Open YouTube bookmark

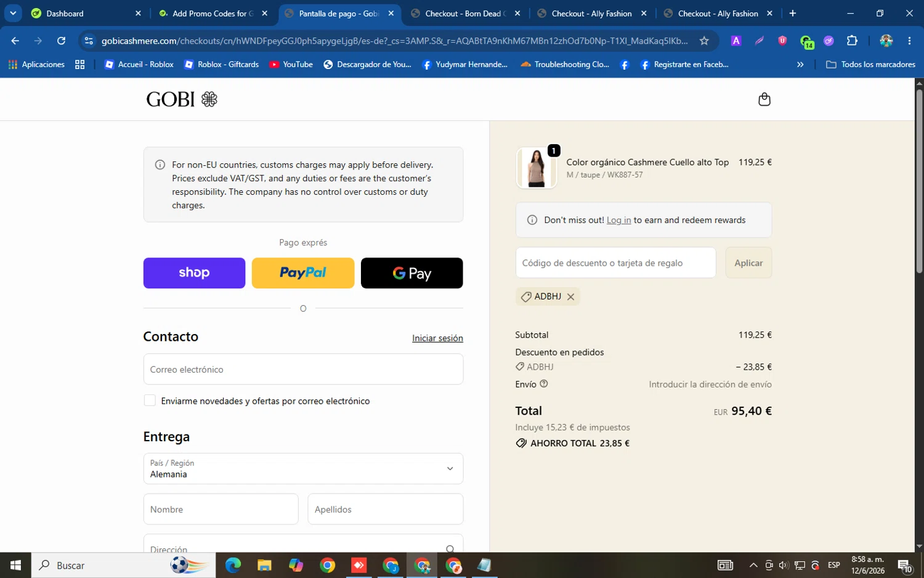click(291, 64)
